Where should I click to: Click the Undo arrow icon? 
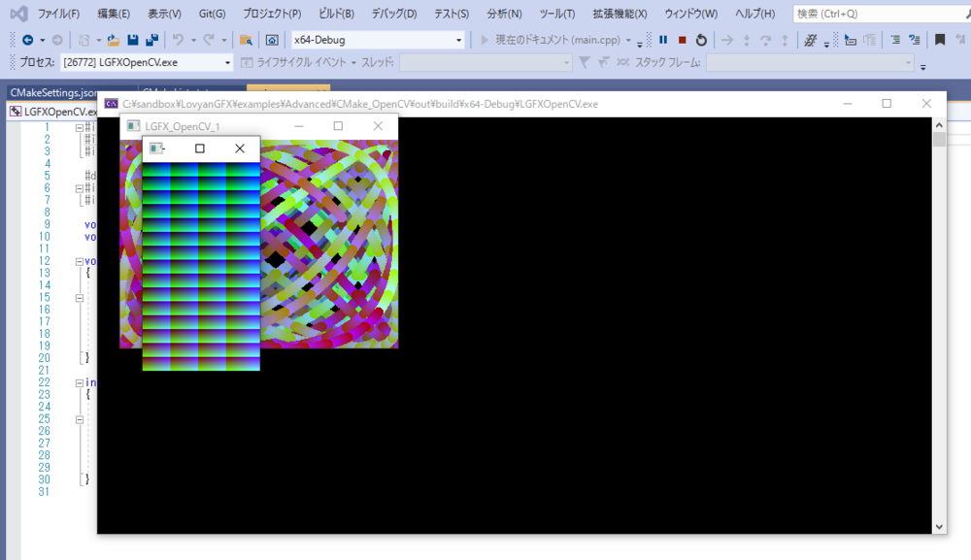point(178,40)
